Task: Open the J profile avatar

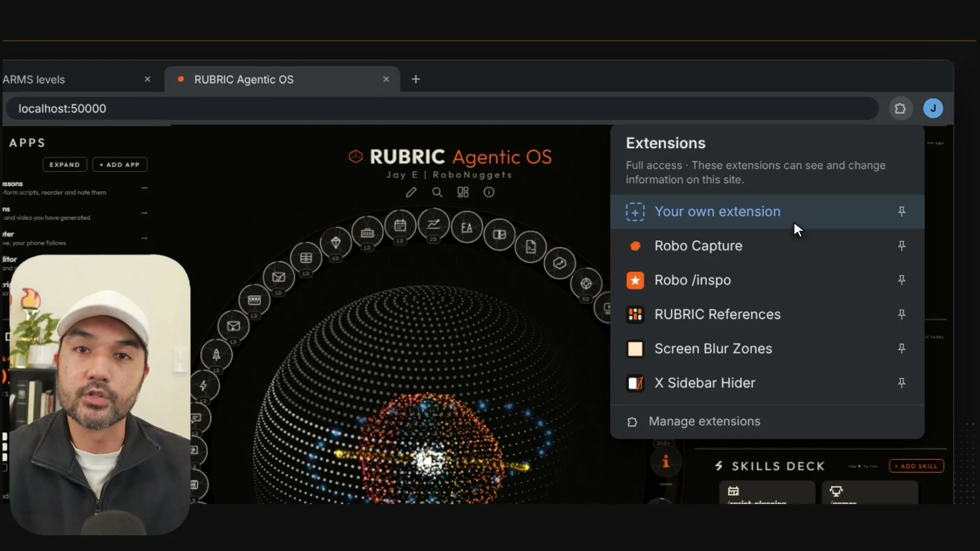Action: [x=933, y=108]
